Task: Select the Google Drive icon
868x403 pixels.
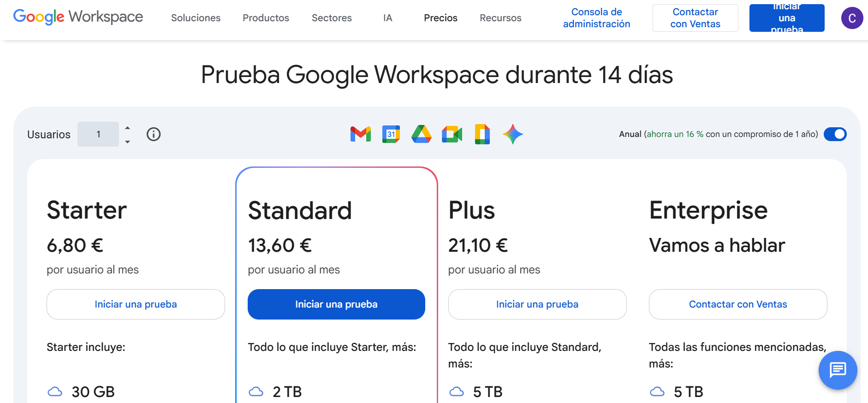Action: click(421, 134)
